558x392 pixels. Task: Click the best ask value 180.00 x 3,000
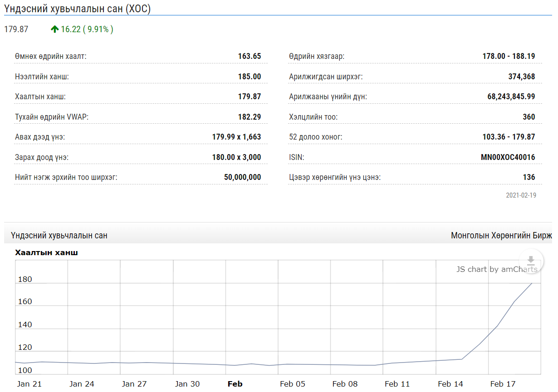coord(237,157)
